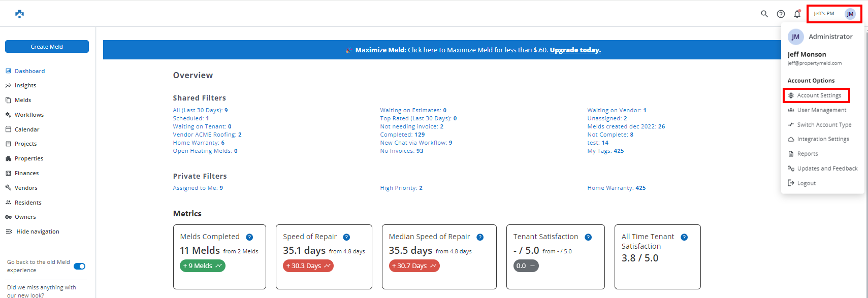Click the Melds Completed help icon
This screenshot has height=298, width=868.
(249, 237)
